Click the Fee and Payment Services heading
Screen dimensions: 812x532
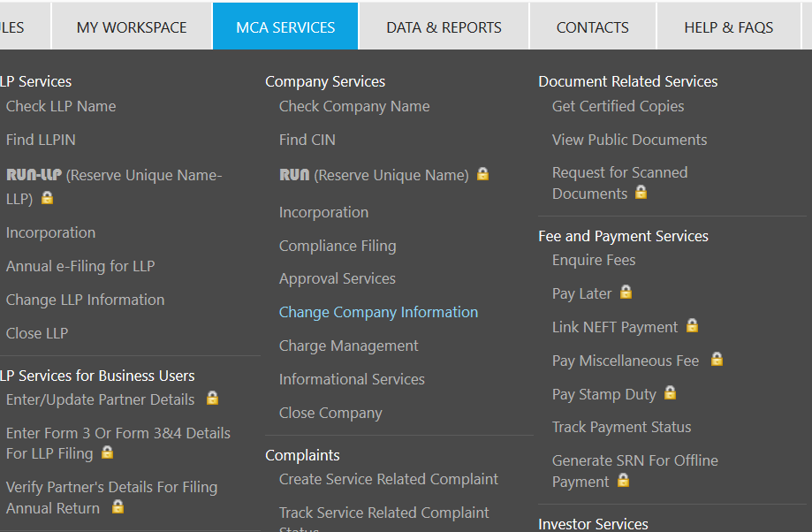coord(623,236)
